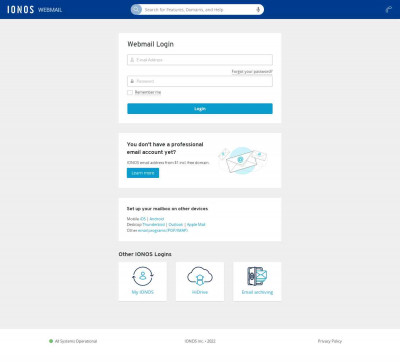Open the email programs POP/IMAP link
400x363 pixels.
pyautogui.click(x=163, y=230)
